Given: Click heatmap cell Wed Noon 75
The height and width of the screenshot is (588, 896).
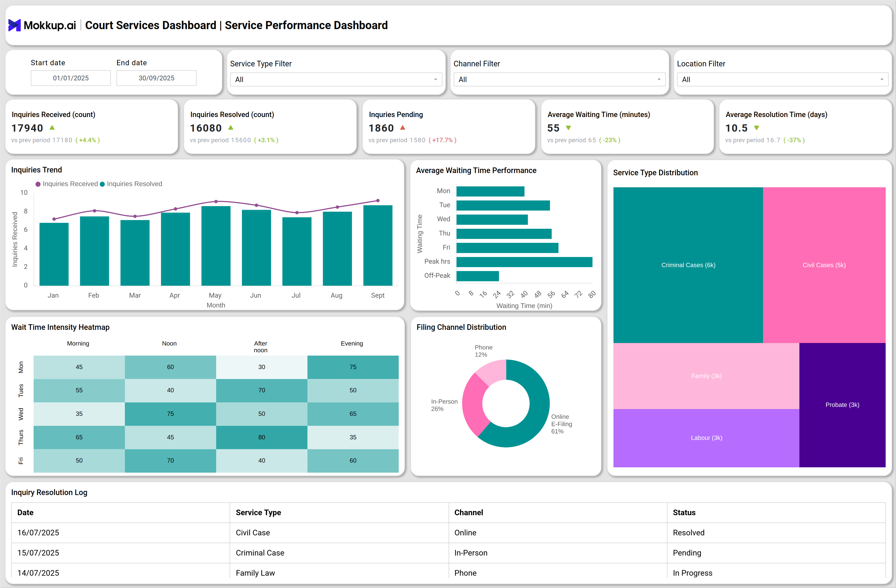Looking at the screenshot, I should click(171, 414).
